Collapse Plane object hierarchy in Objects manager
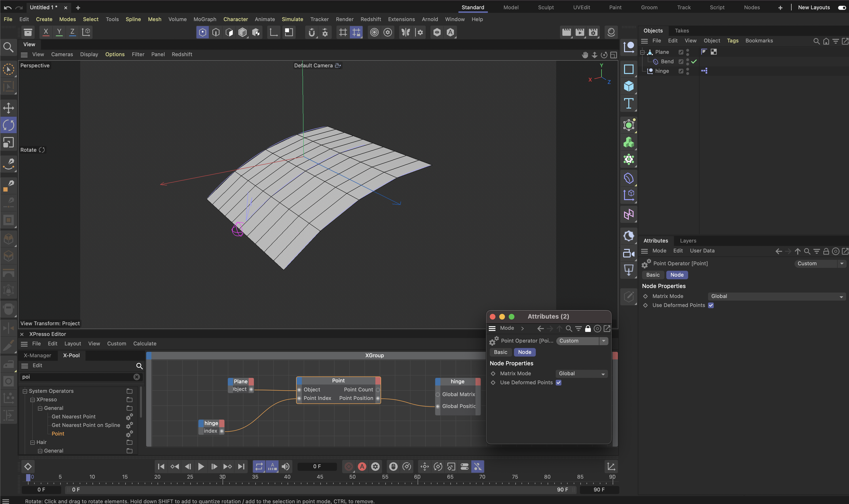849x504 pixels. (642, 52)
